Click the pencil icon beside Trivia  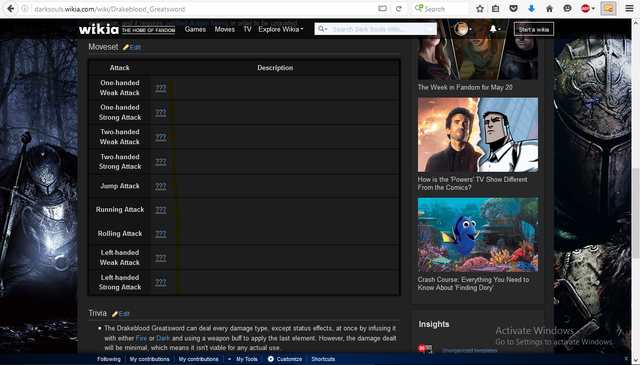point(115,314)
